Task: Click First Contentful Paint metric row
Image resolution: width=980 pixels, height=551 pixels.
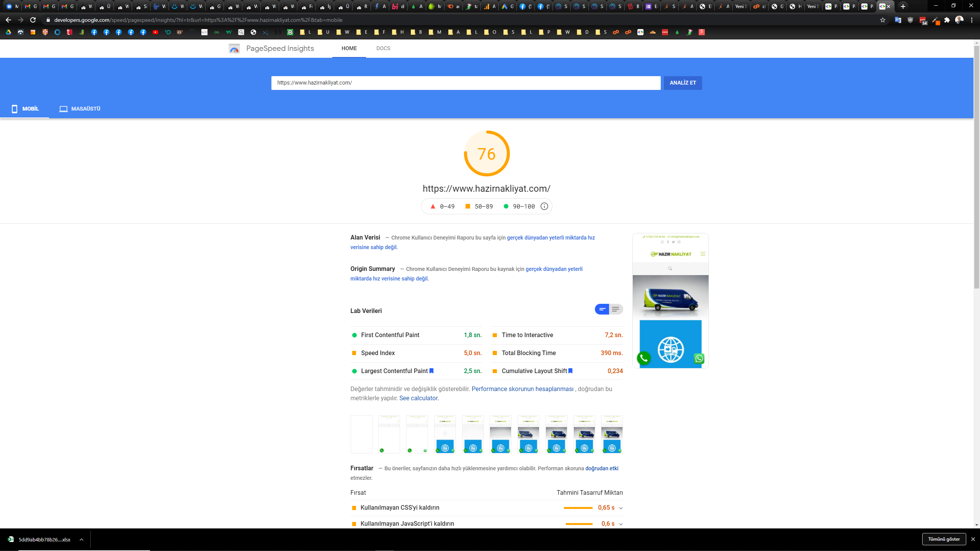Action: 416,335
